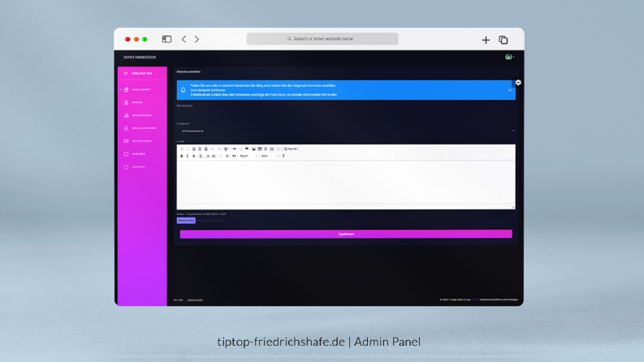This screenshot has height=362, width=644.
Task: Clear formatting with the Tx icon
Action: coord(201,156)
